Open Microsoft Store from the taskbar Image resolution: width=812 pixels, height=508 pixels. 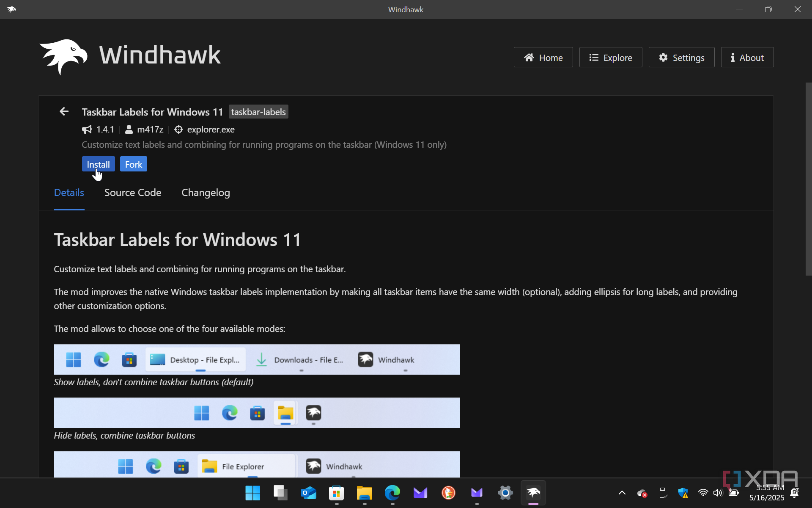click(336, 493)
